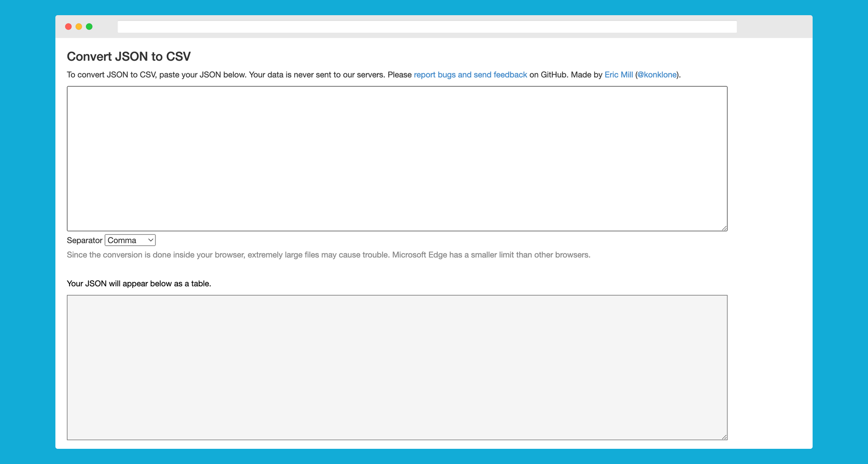Click the yellow minimize window button
Screen dimensions: 868x464
click(x=79, y=27)
